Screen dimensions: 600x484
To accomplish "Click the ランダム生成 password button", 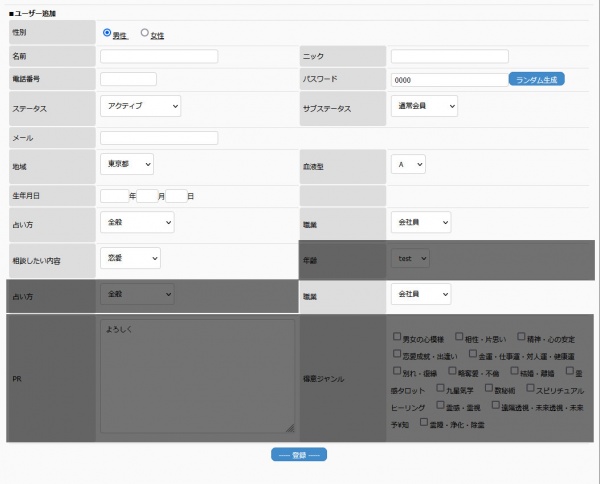I will [x=536, y=78].
